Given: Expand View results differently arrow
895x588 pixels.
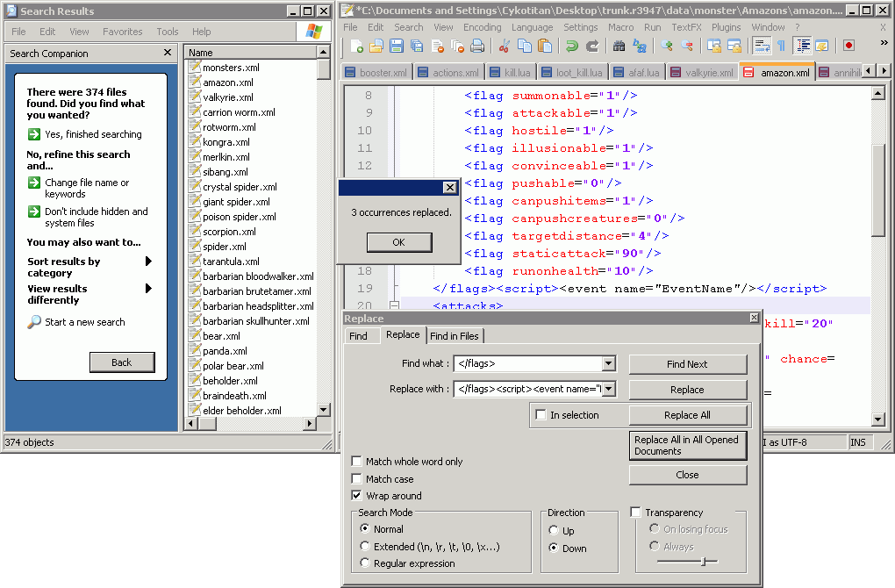Looking at the screenshot, I should [148, 288].
